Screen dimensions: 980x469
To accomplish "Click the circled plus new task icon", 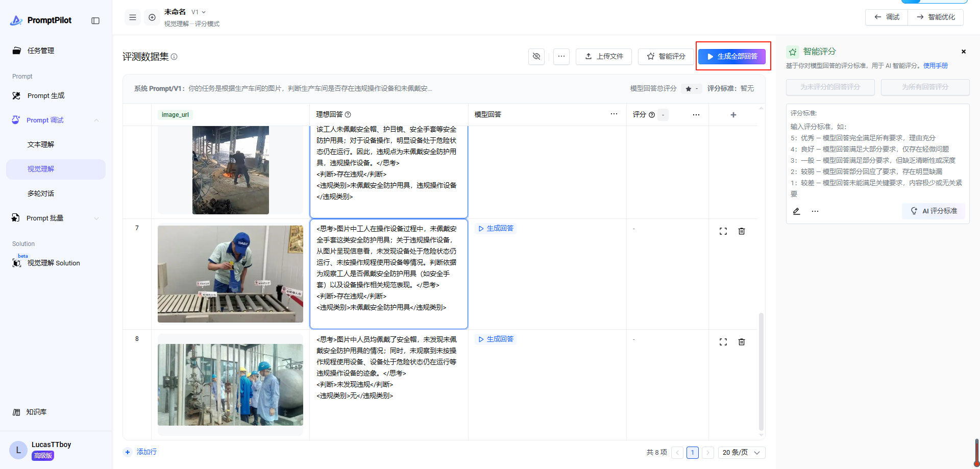I will coord(152,17).
